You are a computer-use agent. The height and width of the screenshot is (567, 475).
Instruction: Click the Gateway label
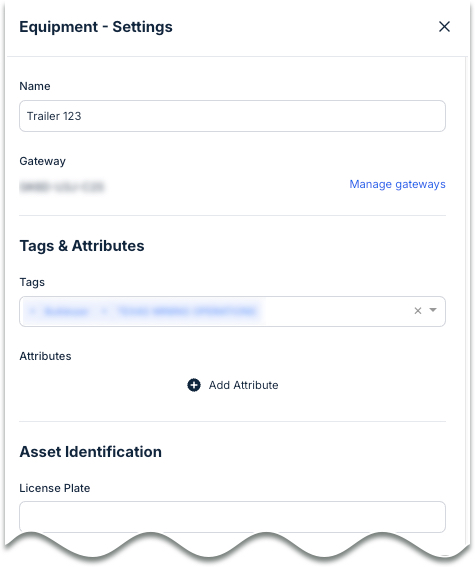[42, 161]
